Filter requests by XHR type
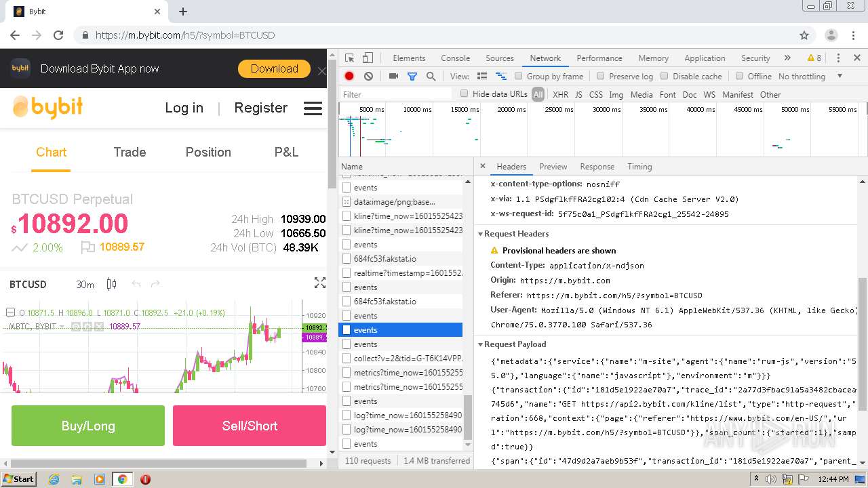 [x=560, y=94]
